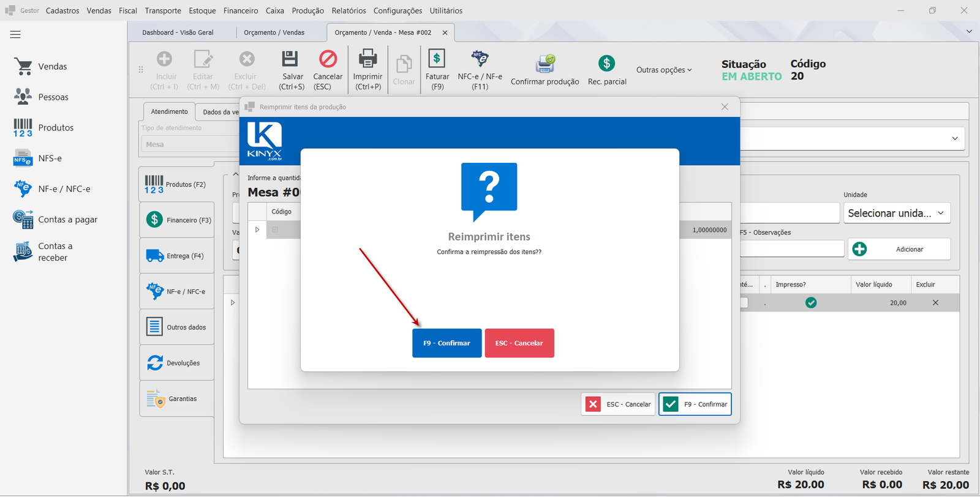The image size is (980, 497).
Task: Click Adicionar button with plus icon
Action: 899,249
